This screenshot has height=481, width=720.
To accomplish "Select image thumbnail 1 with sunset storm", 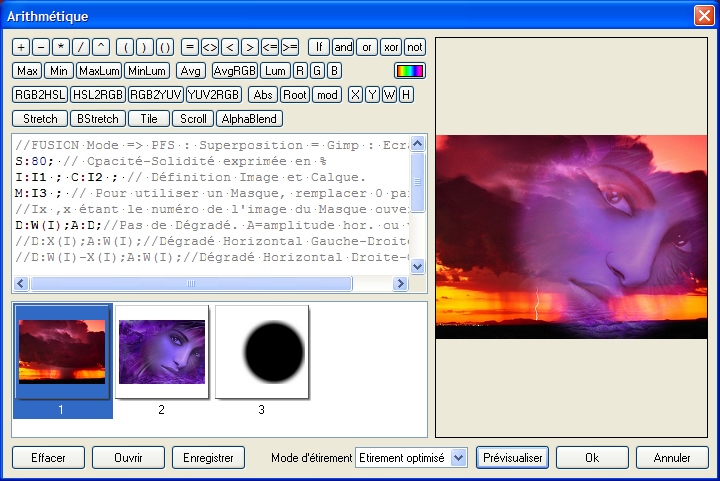I will click(62, 361).
